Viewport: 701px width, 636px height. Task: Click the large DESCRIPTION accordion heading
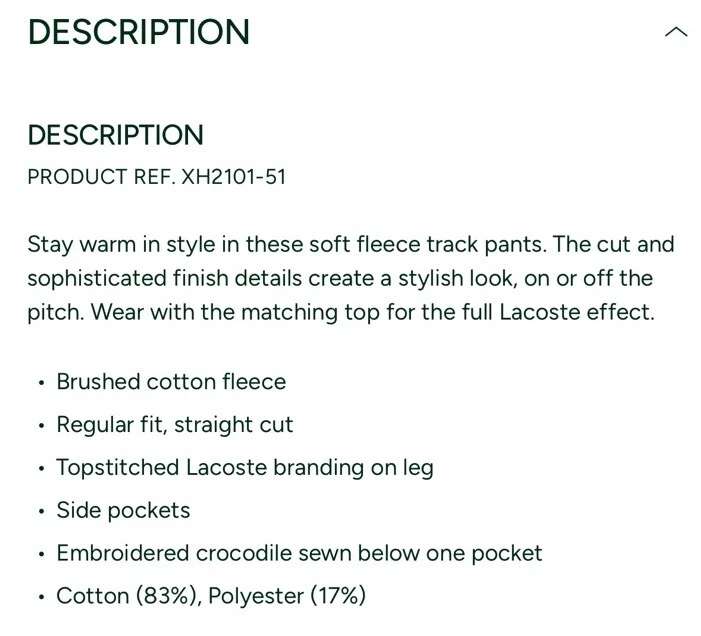point(138,32)
